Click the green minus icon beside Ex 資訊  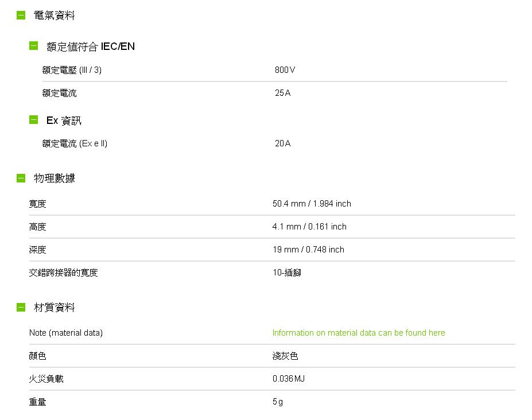(34, 120)
